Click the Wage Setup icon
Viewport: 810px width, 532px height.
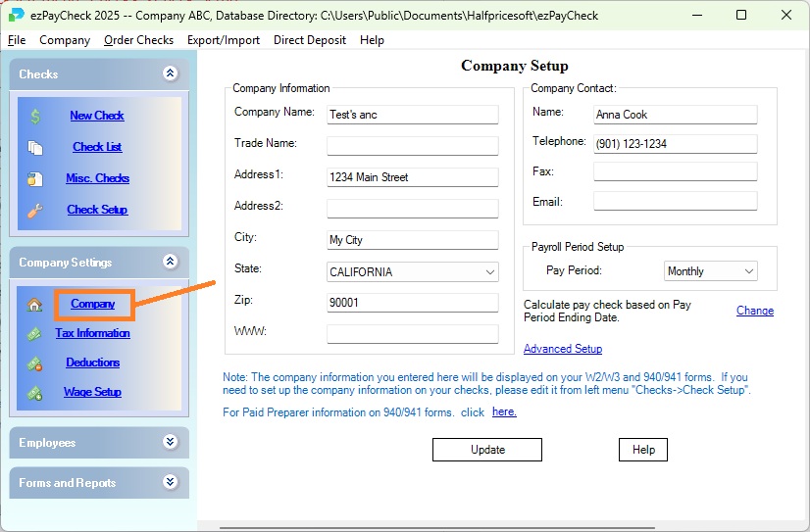click(x=35, y=392)
